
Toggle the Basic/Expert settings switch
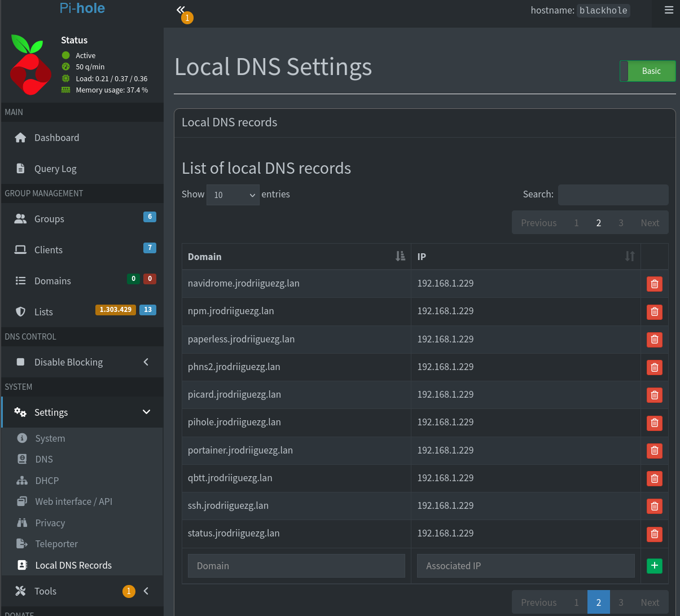click(647, 71)
